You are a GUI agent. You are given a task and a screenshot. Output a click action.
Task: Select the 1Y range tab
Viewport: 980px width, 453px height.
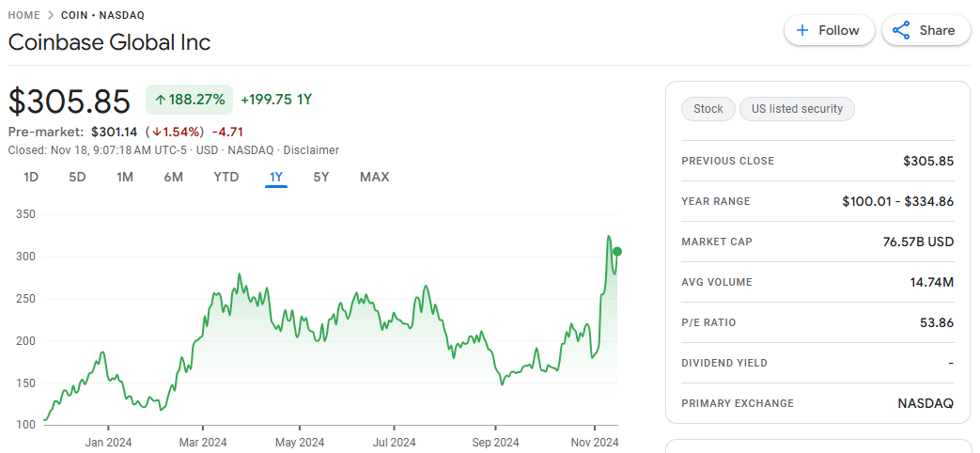pos(276,177)
